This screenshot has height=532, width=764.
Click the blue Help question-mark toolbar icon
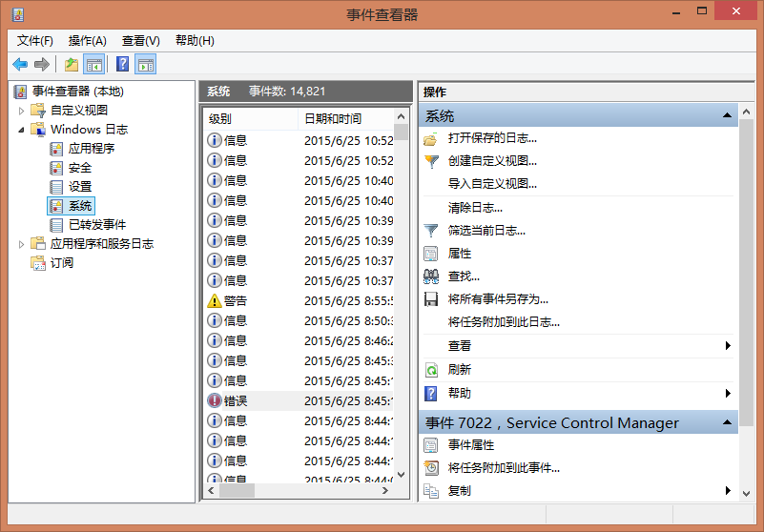[123, 64]
